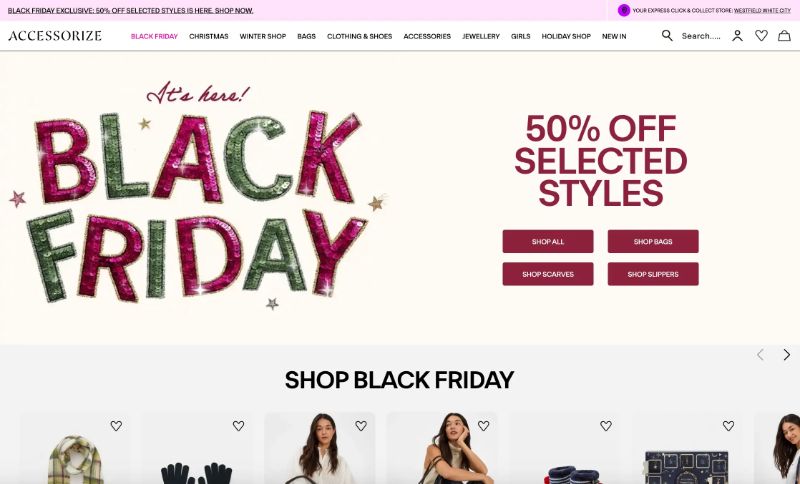Open the Bags menu
The height and width of the screenshot is (484, 800).
click(306, 36)
